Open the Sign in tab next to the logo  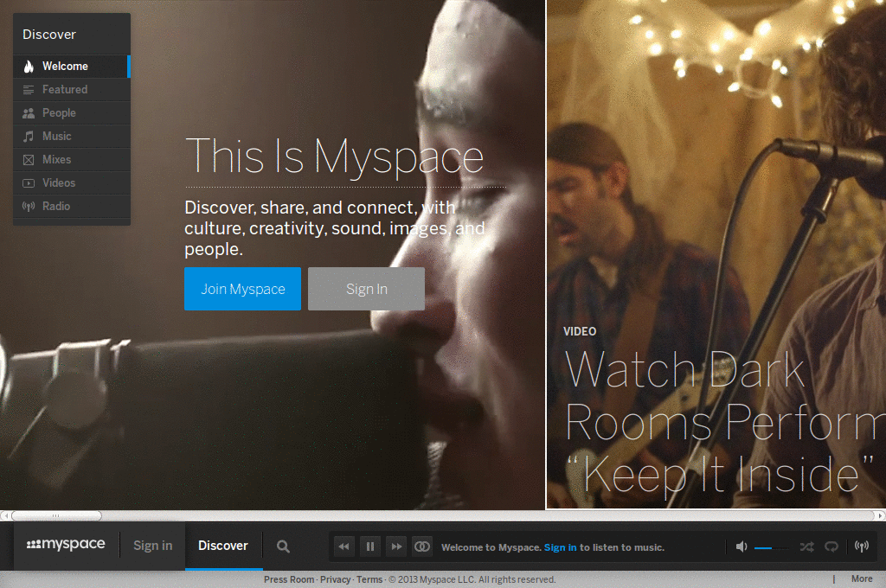tap(152, 546)
